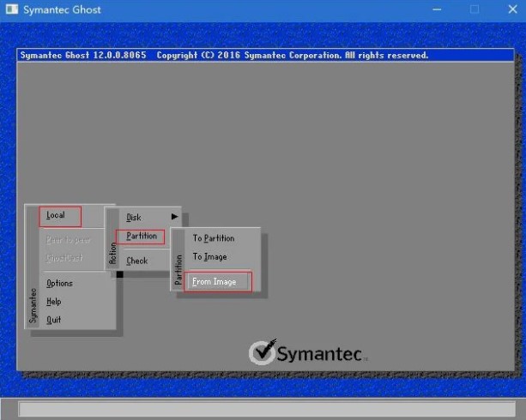
Task: Select Quit in the Symantec menu
Action: tap(54, 320)
